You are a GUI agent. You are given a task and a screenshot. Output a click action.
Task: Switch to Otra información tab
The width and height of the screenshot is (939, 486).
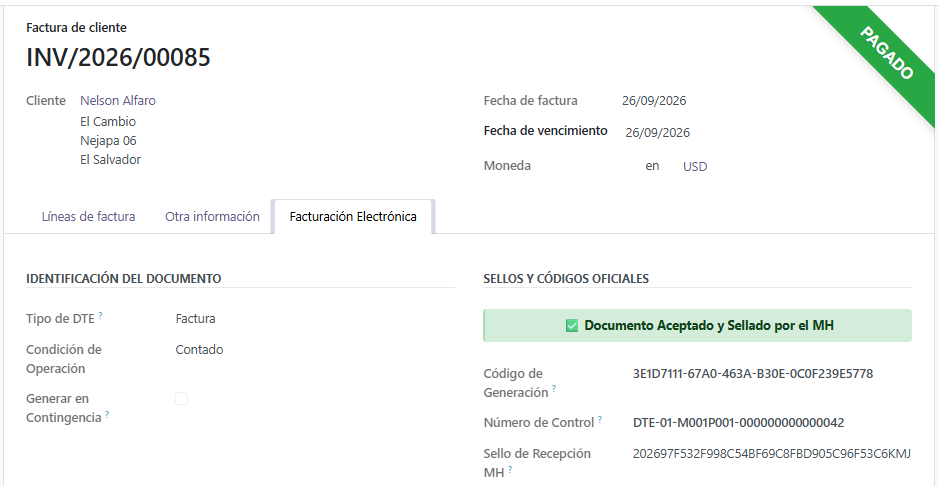point(212,217)
